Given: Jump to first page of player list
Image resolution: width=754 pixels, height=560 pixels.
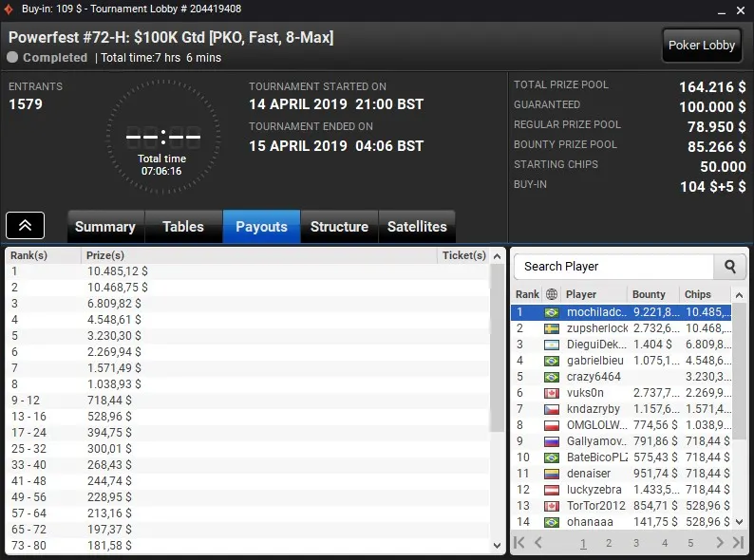Looking at the screenshot, I should tap(519, 543).
